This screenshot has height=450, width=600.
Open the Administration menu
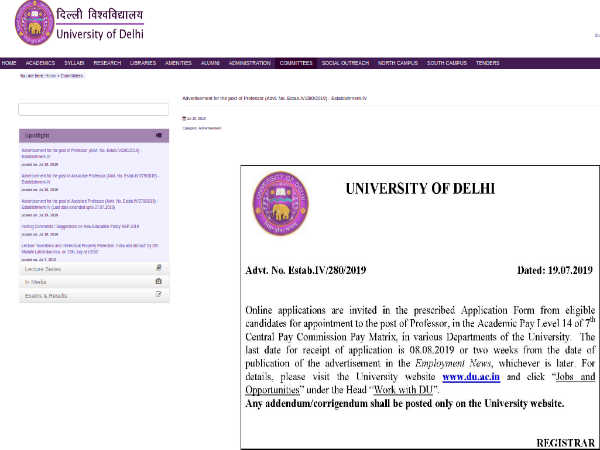[x=249, y=63]
